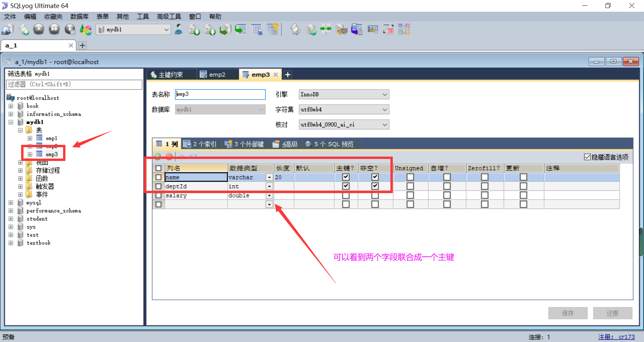This screenshot has height=342, width=644.
Task: Enable auto increment for deptId column
Action: coord(447,186)
